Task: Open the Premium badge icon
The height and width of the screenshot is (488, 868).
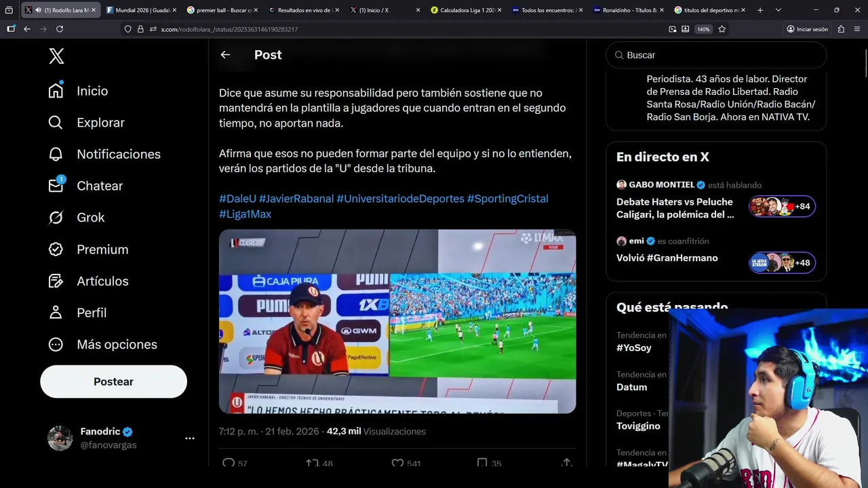Action: click(x=56, y=249)
